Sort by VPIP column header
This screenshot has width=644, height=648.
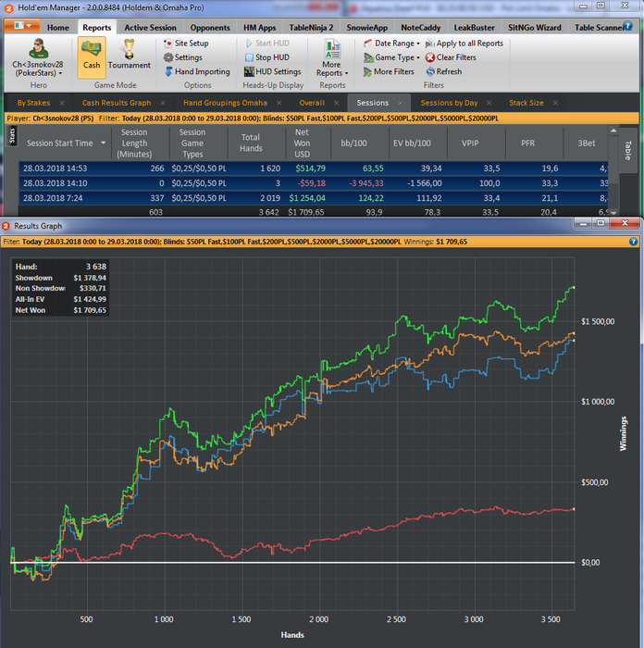pos(470,143)
